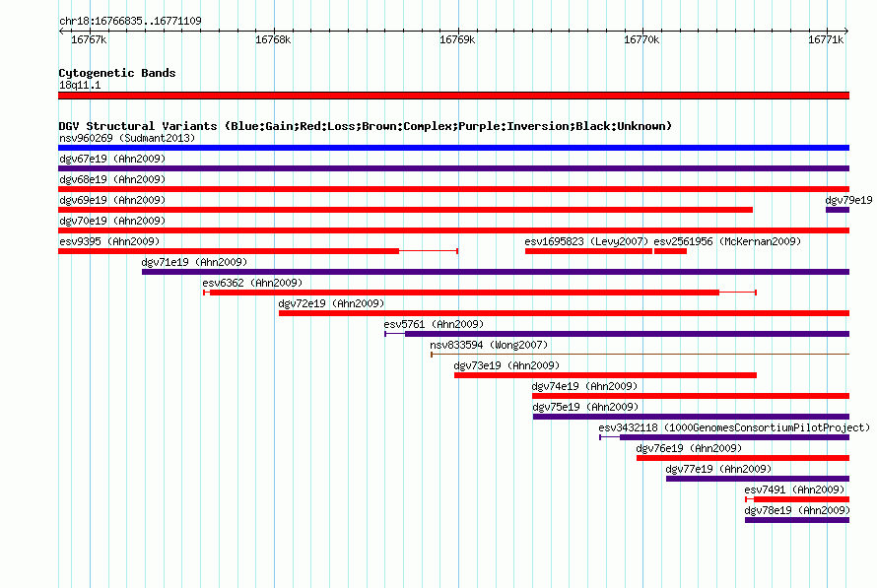Screen dimensions: 877x588
Task: Click the purple dgv67e19 inversion bar
Action: [x=453, y=168]
